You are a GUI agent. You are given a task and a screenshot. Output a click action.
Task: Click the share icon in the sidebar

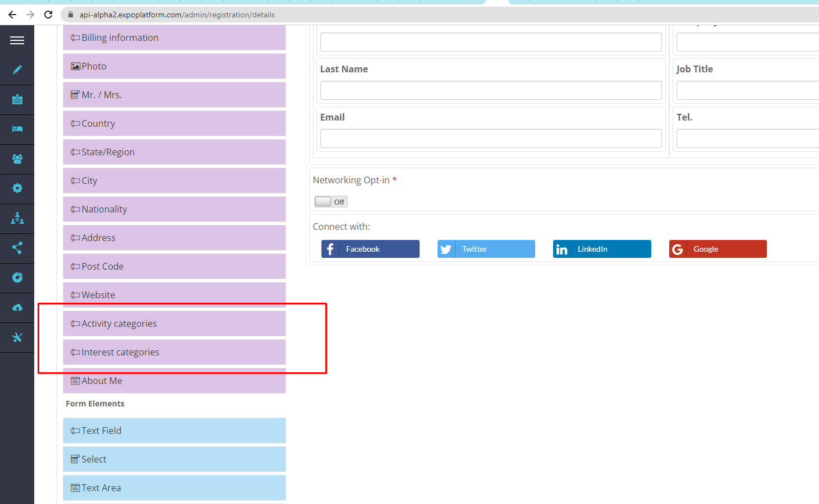pyautogui.click(x=17, y=248)
